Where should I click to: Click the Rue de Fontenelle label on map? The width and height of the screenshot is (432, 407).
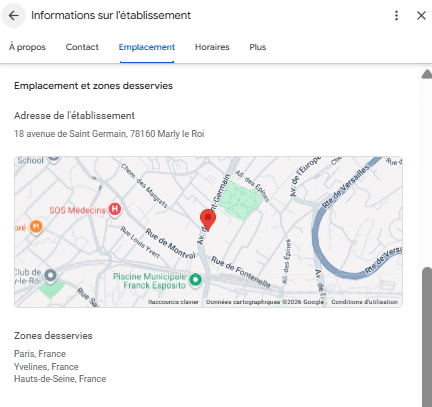tap(241, 272)
